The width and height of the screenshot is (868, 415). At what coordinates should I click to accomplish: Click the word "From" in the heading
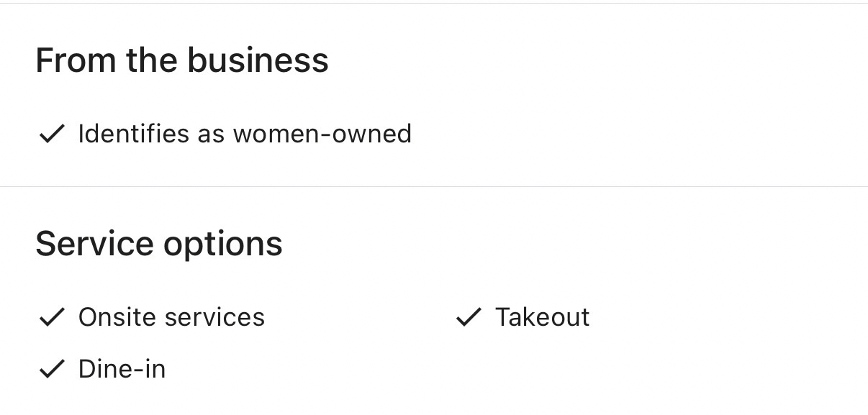[76, 60]
